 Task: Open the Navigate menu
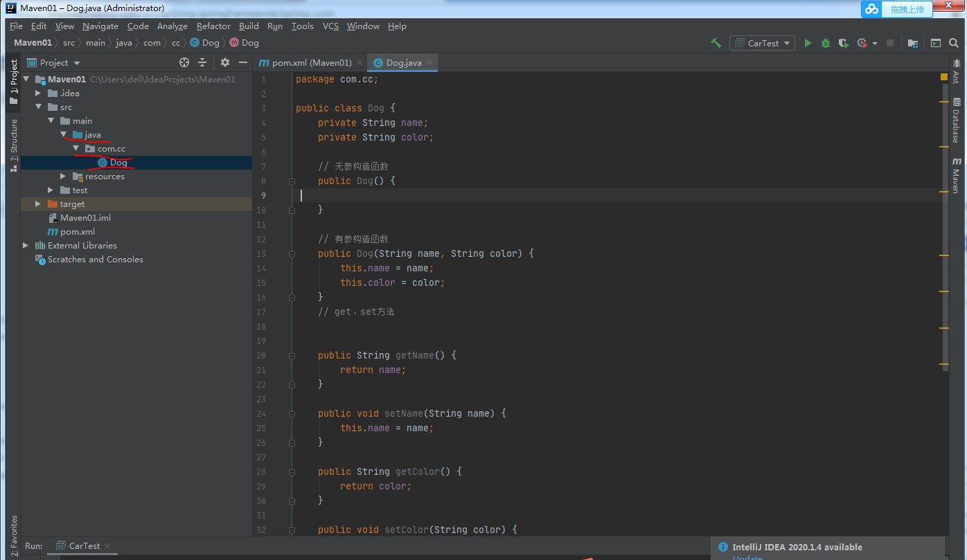pos(100,26)
